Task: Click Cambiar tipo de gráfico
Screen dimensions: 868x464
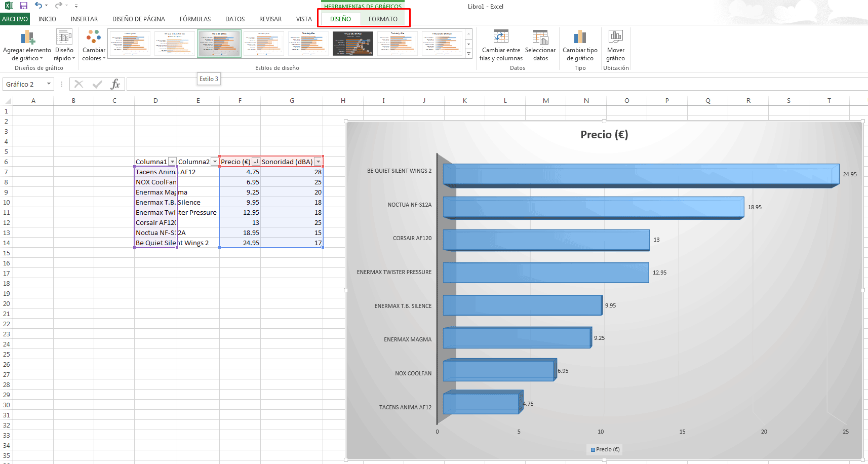Action: click(580, 45)
